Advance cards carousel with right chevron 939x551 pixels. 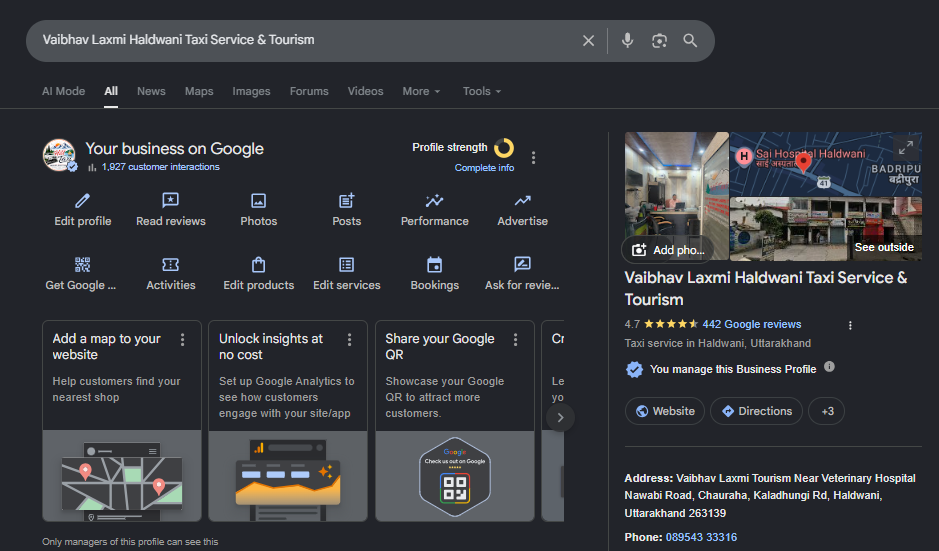click(561, 417)
